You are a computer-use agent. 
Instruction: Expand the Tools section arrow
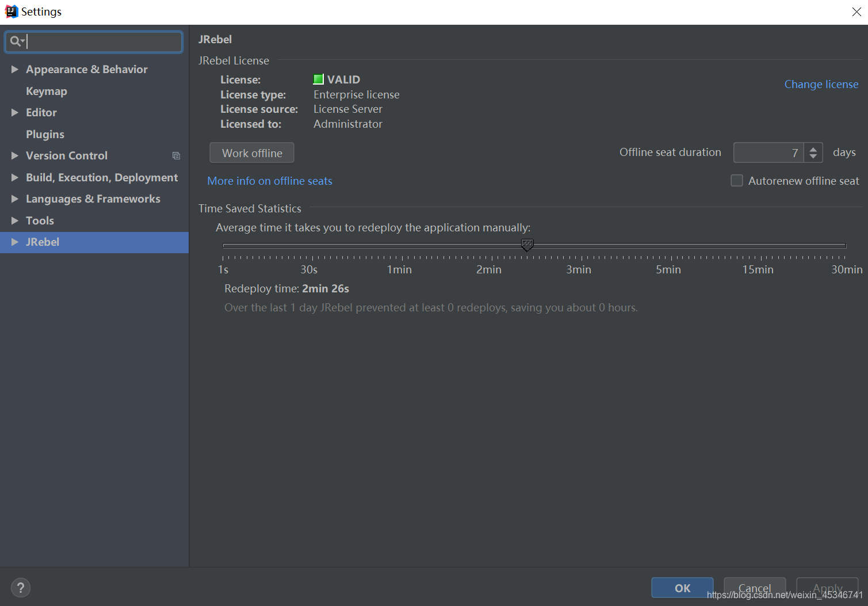(x=15, y=220)
